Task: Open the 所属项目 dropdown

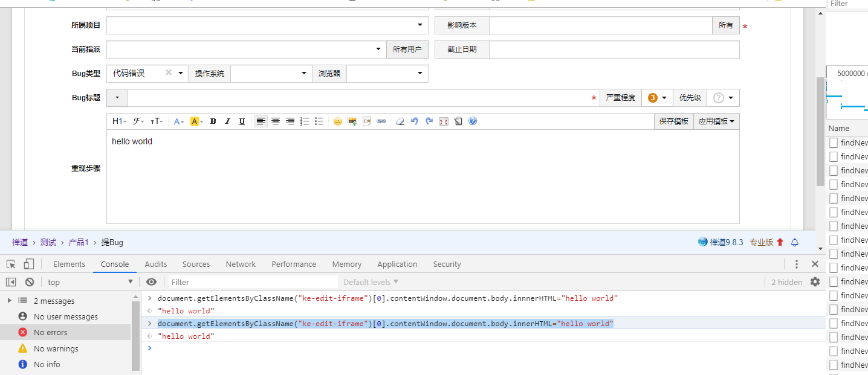Action: [268, 25]
